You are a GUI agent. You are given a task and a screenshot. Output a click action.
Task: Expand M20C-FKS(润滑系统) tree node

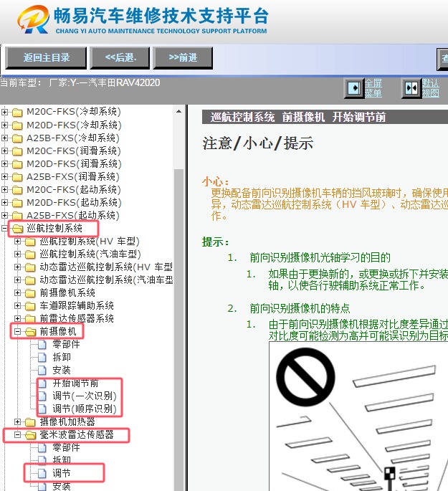tap(4, 151)
